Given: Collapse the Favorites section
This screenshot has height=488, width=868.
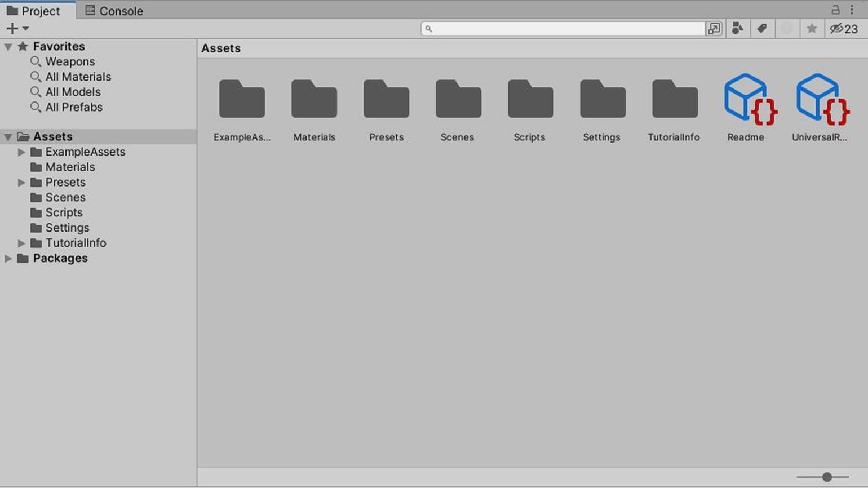Looking at the screenshot, I should coord(8,47).
